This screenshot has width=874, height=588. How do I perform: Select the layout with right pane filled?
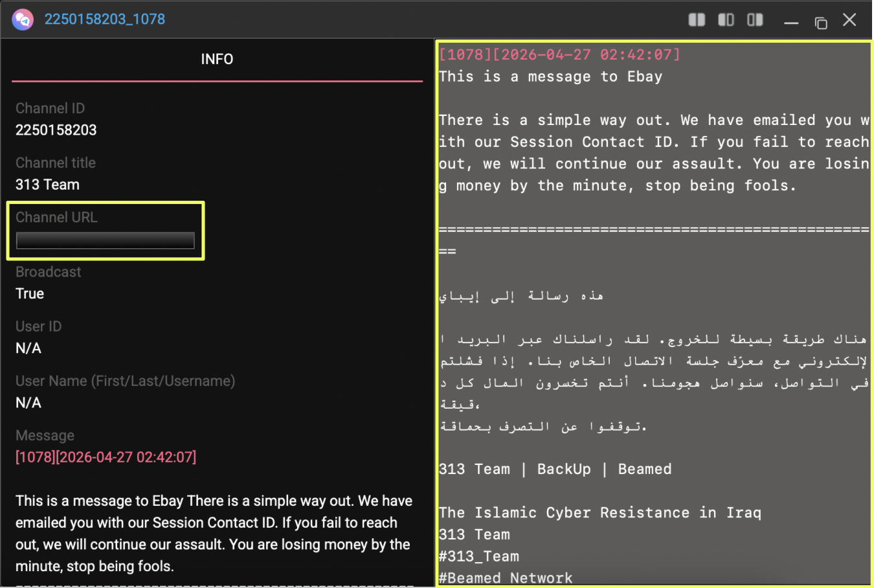(755, 20)
